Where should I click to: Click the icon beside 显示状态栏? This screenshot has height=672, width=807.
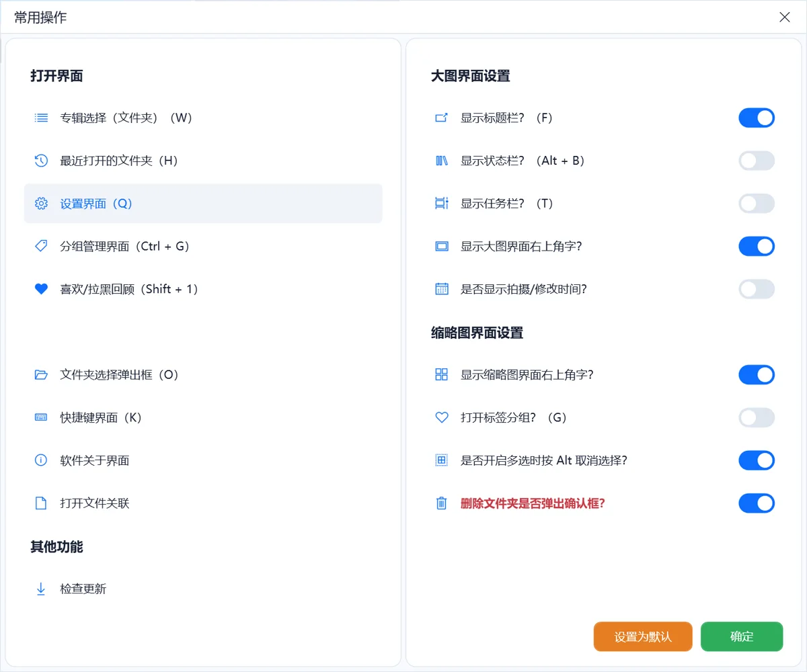[442, 161]
